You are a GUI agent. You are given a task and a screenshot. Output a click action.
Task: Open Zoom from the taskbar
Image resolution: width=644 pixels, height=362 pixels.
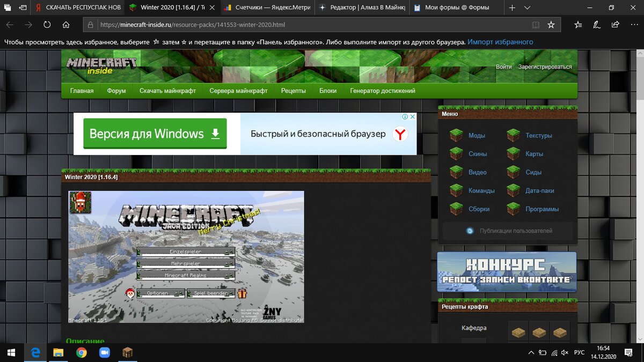point(104,352)
